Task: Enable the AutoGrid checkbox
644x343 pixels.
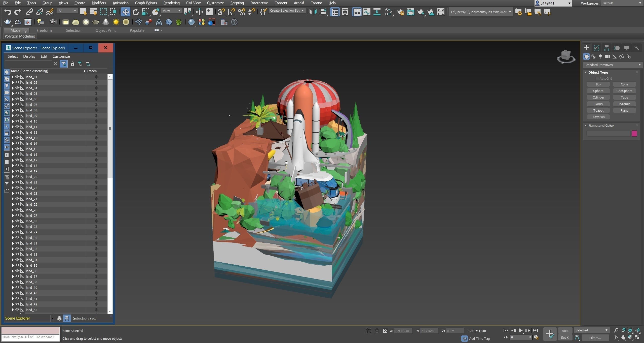Action: (597, 78)
